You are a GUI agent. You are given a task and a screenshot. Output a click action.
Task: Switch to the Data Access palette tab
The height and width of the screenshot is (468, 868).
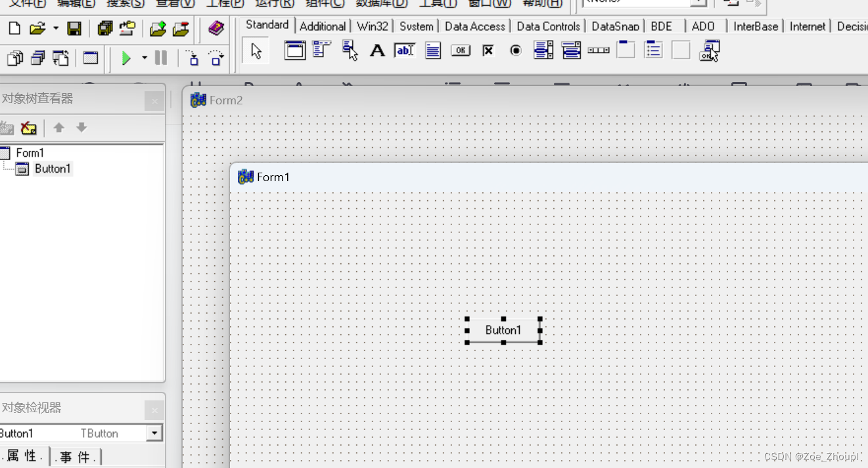pos(474,26)
